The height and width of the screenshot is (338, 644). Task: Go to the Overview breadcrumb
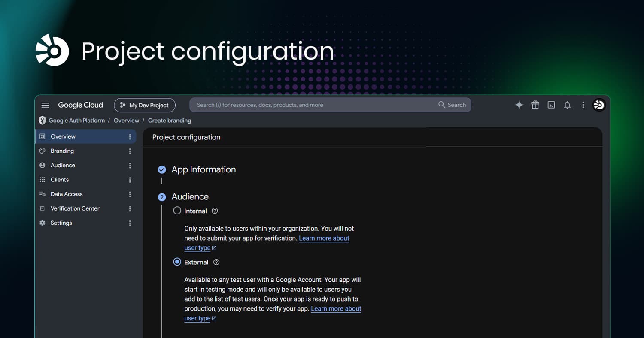[x=126, y=121]
